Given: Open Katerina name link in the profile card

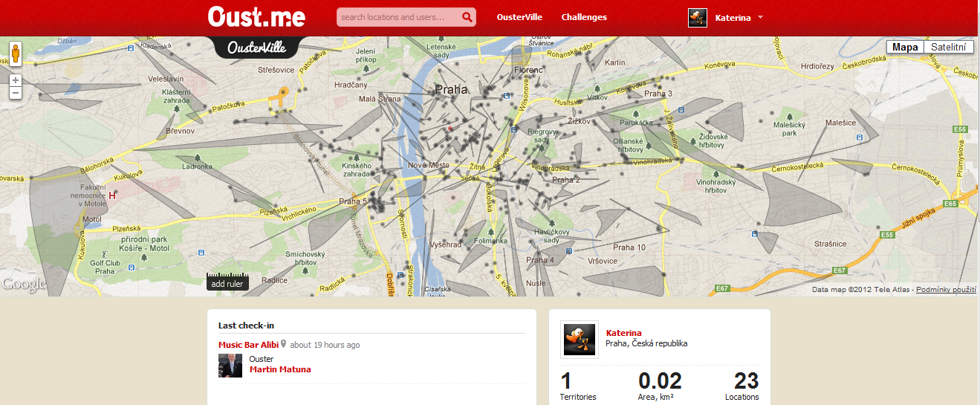Looking at the screenshot, I should pyautogui.click(x=624, y=333).
